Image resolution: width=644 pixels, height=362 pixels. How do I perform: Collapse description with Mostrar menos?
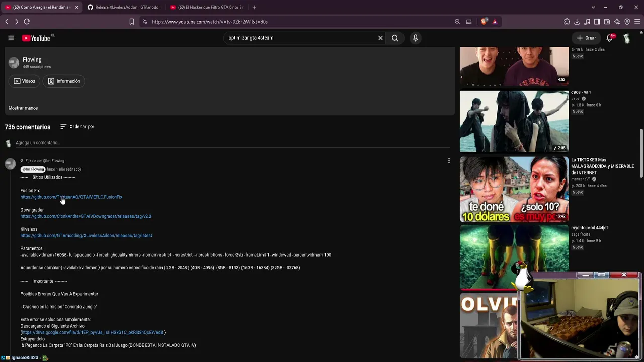23,108
